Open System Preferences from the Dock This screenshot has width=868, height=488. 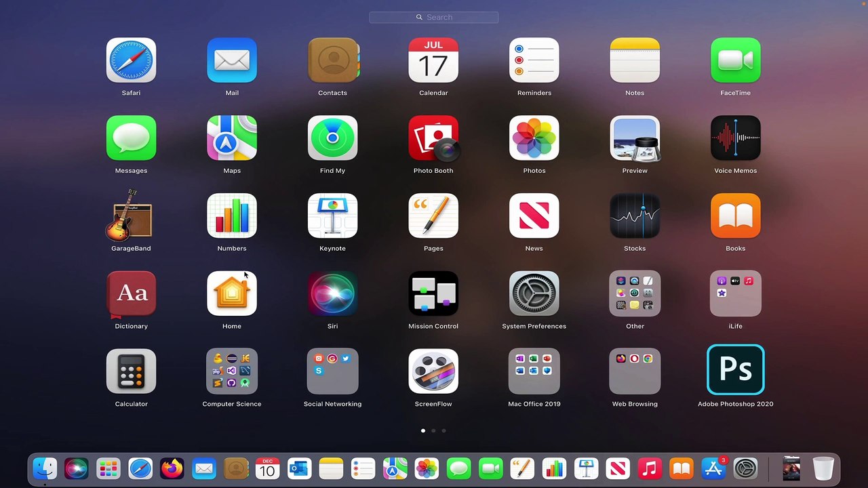tap(745, 468)
